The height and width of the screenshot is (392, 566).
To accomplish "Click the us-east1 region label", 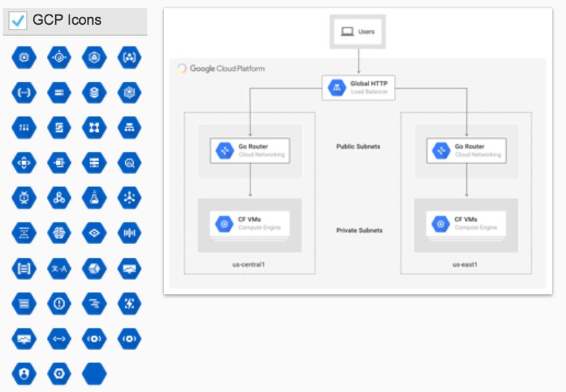I will pyautogui.click(x=465, y=264).
